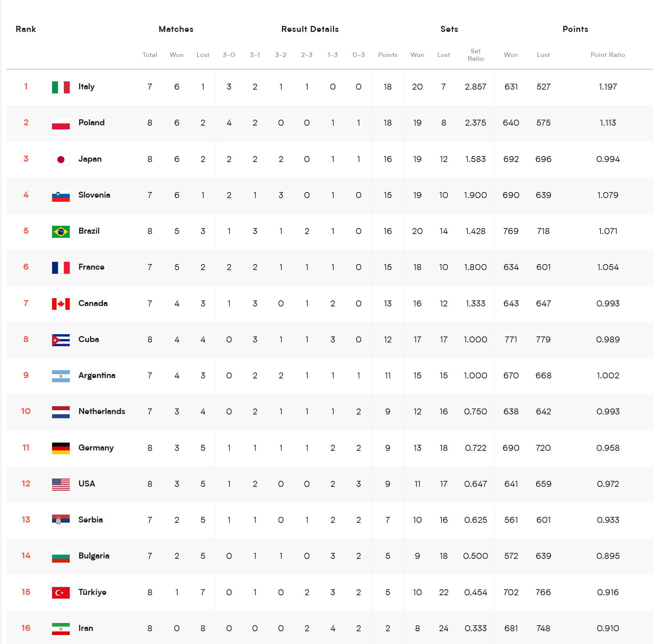653x644 pixels.
Task: Select the Germany team name
Action: click(x=96, y=448)
